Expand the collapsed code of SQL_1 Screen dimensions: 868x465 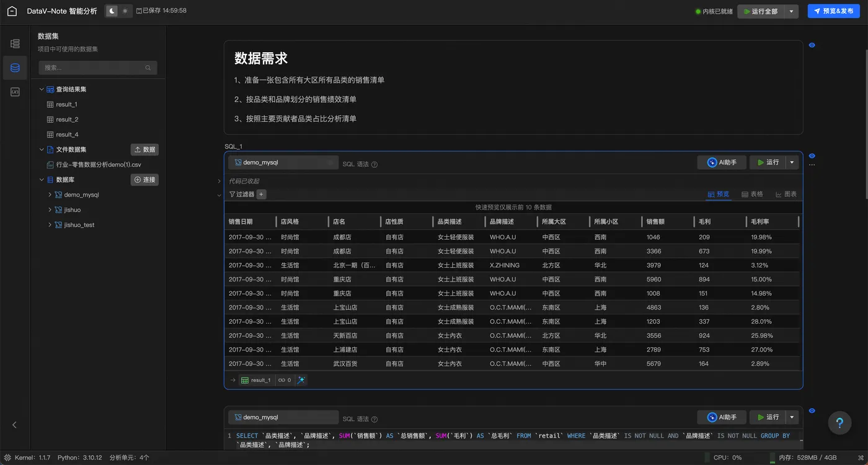point(219,181)
